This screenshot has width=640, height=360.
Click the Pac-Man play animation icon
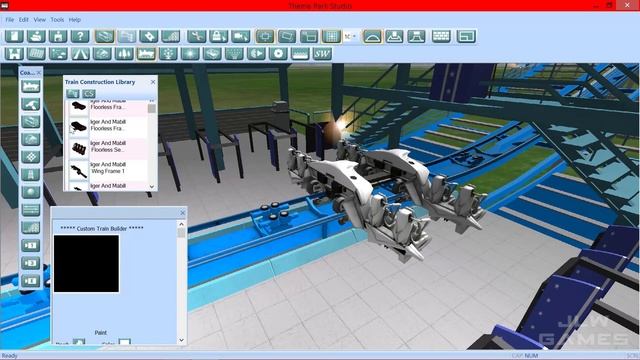(256, 53)
